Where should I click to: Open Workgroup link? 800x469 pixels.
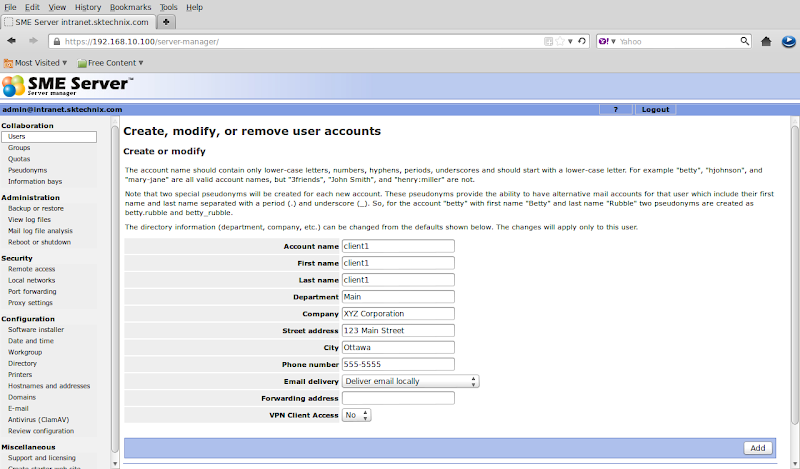(x=25, y=352)
